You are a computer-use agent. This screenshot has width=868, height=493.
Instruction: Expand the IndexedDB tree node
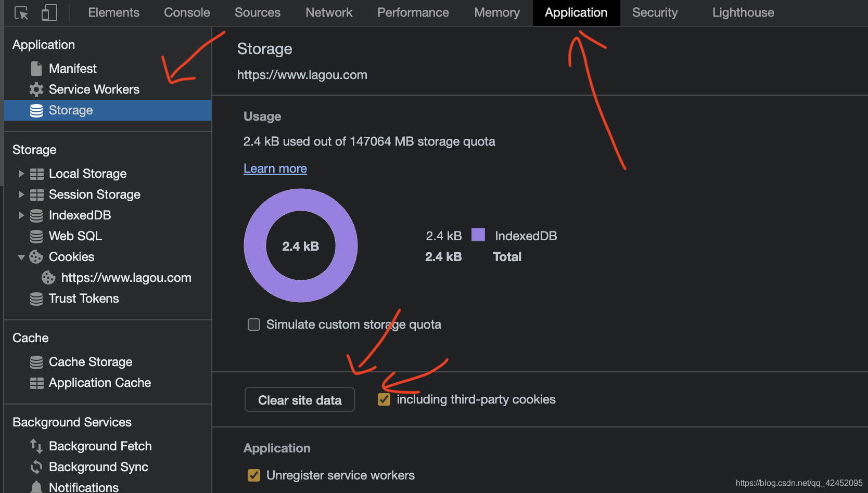tap(21, 215)
